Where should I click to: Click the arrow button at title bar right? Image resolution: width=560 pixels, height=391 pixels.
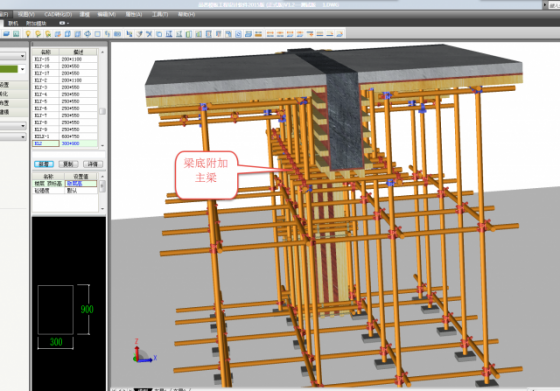[545, 5]
